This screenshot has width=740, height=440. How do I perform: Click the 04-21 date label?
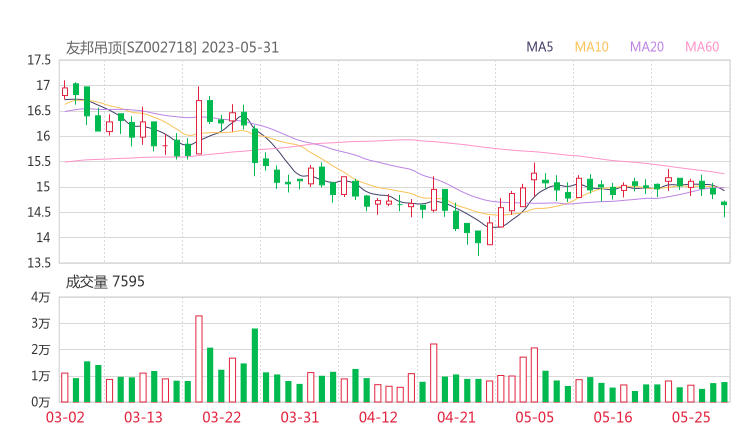pyautogui.click(x=456, y=417)
